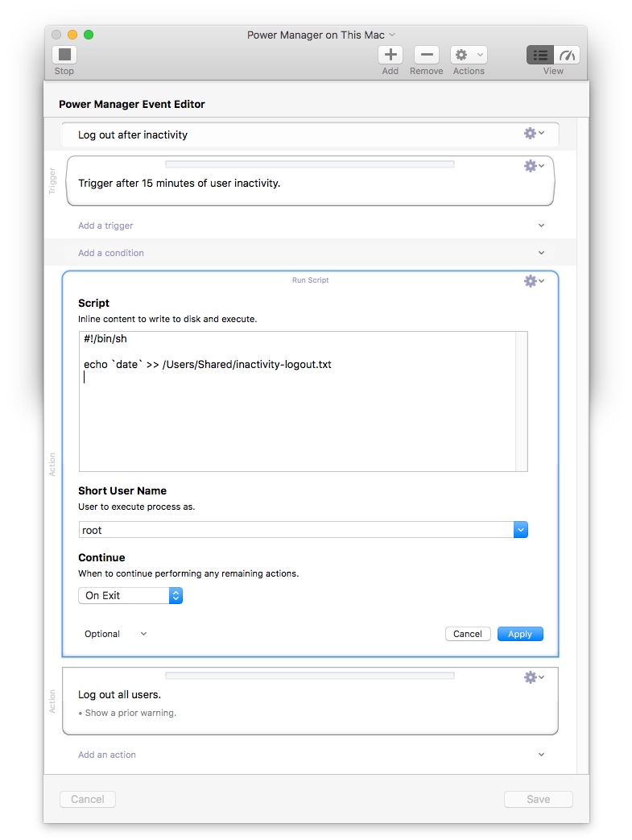Click the bottom Cancel button
632x840 pixels.
(x=88, y=799)
